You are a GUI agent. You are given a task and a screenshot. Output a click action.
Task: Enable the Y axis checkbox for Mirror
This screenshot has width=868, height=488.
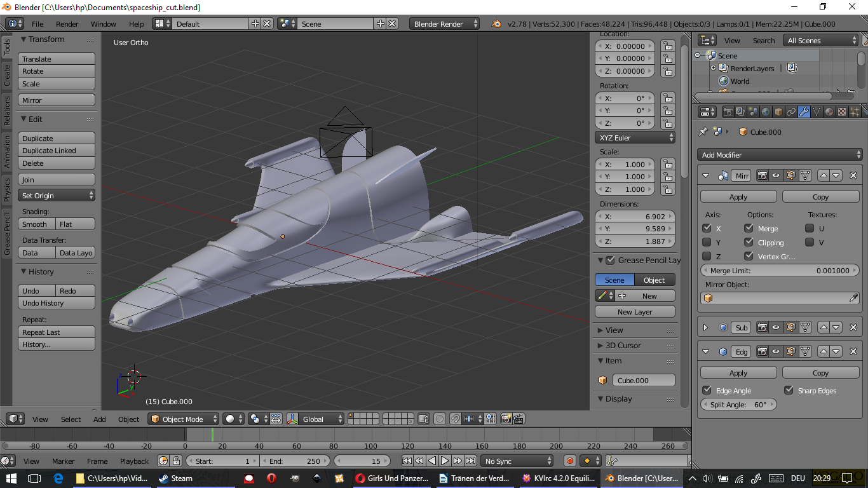point(707,242)
